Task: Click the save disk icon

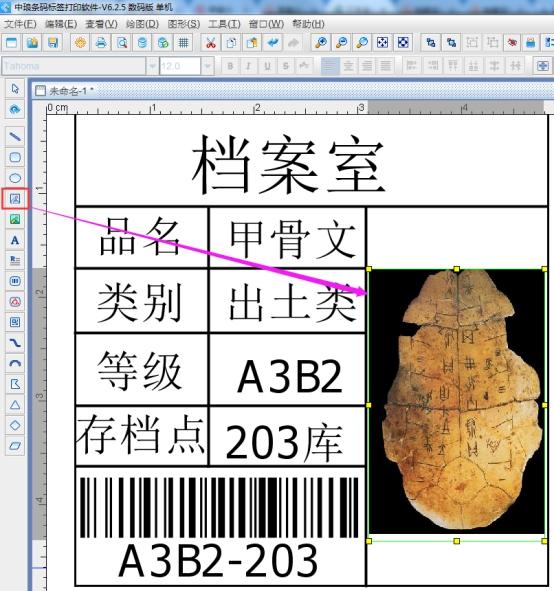Action: (x=53, y=43)
